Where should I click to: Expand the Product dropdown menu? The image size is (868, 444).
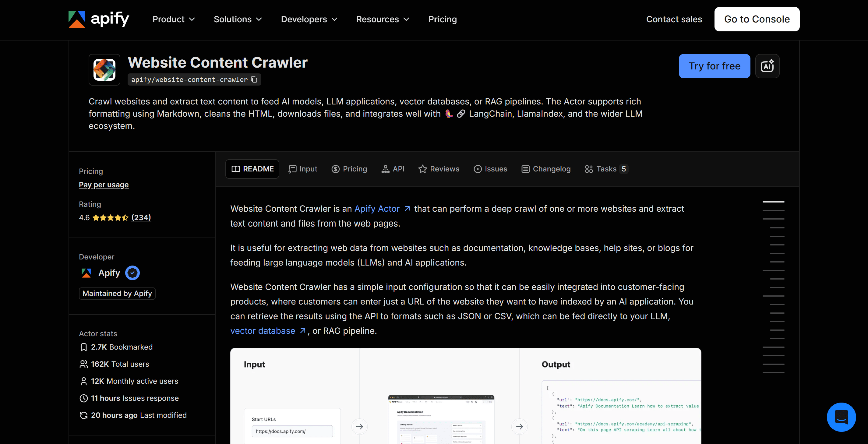(174, 19)
